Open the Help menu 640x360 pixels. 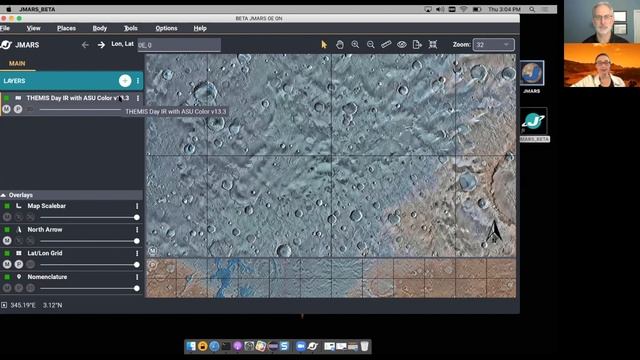(200, 28)
